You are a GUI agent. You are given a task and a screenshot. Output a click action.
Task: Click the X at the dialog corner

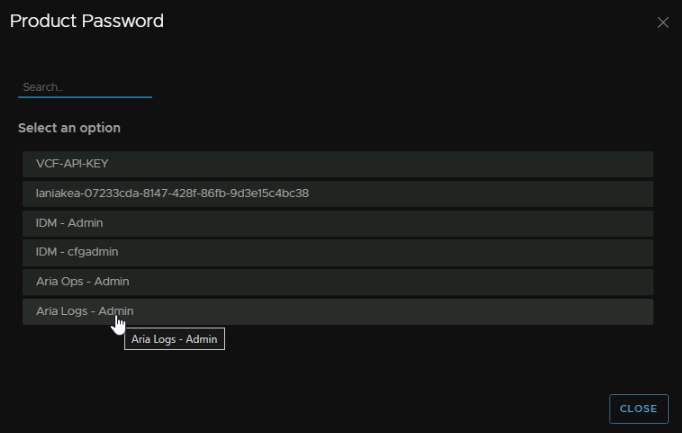coord(663,22)
